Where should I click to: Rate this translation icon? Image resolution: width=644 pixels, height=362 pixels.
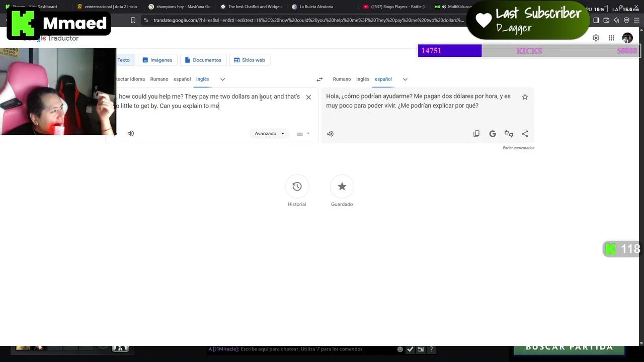pyautogui.click(x=509, y=134)
